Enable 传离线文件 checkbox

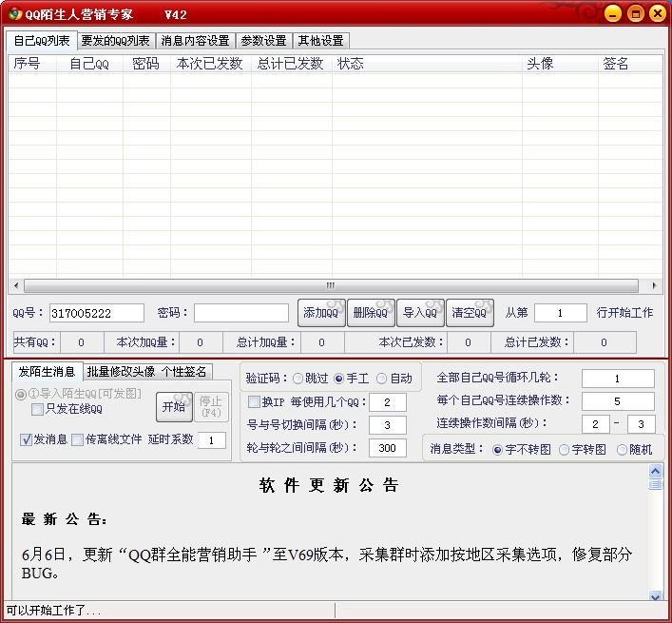[106, 439]
